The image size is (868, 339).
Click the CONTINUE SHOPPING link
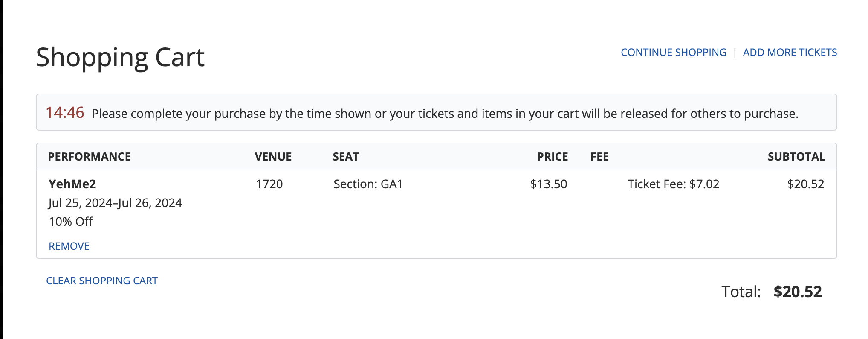[x=673, y=53]
